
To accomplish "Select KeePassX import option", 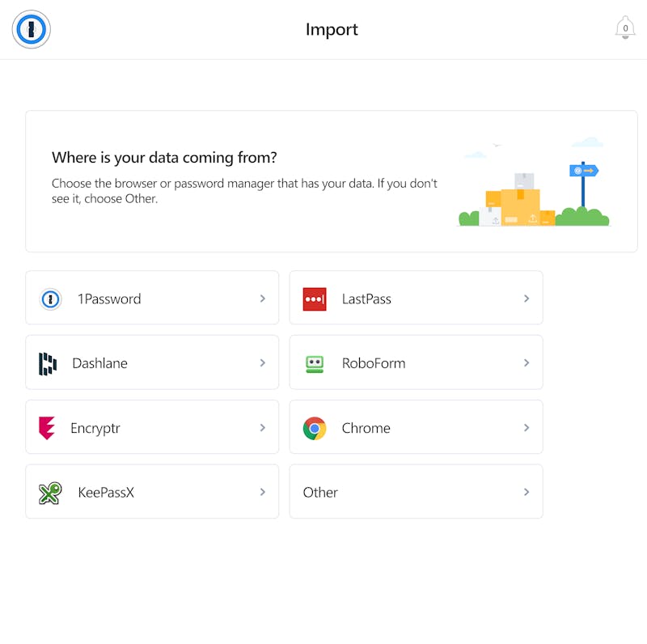I will (x=152, y=492).
